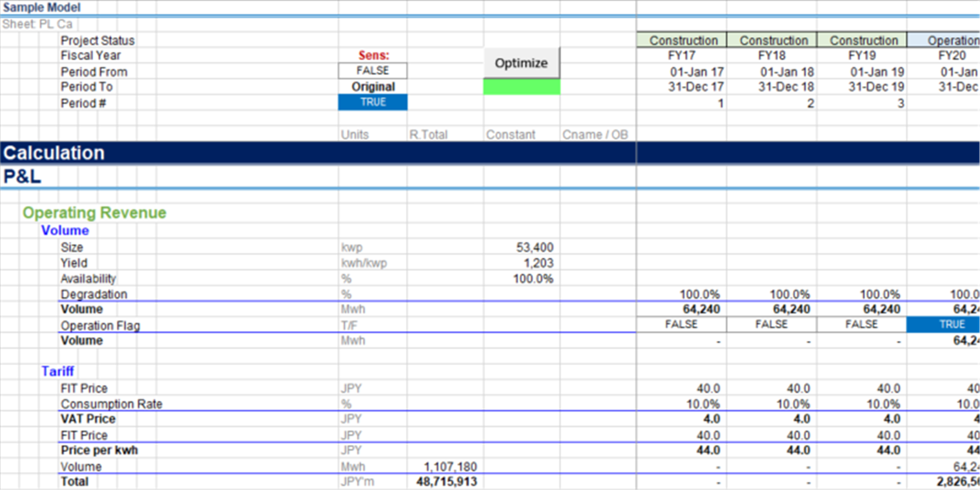Select the Sheet: PL Ca cell
Screen dimensions: 980x490
click(x=37, y=24)
